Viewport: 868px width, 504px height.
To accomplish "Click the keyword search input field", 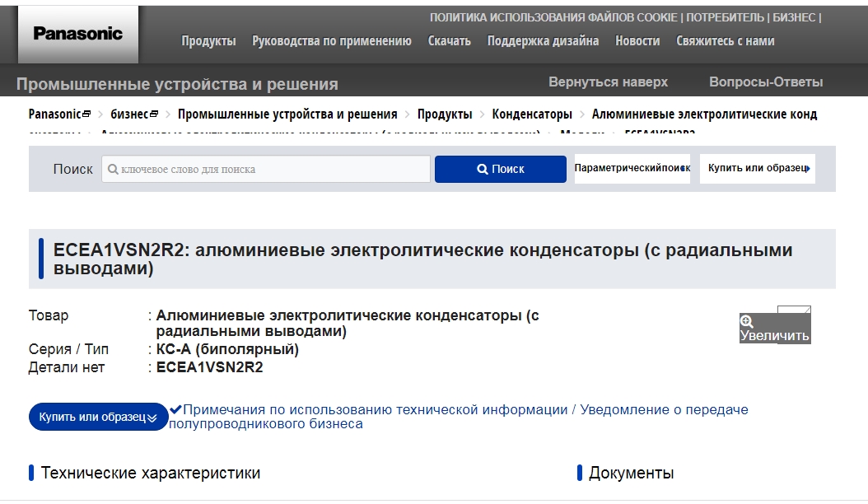I will tap(265, 169).
